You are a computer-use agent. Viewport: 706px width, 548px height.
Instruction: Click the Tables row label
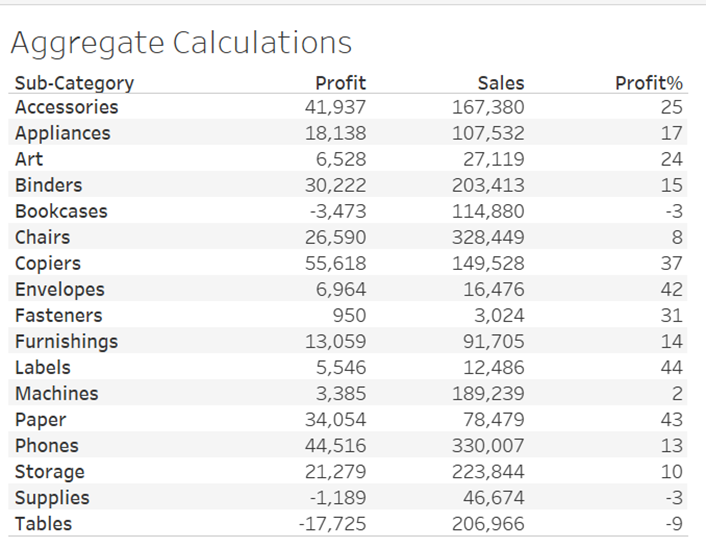tap(44, 523)
